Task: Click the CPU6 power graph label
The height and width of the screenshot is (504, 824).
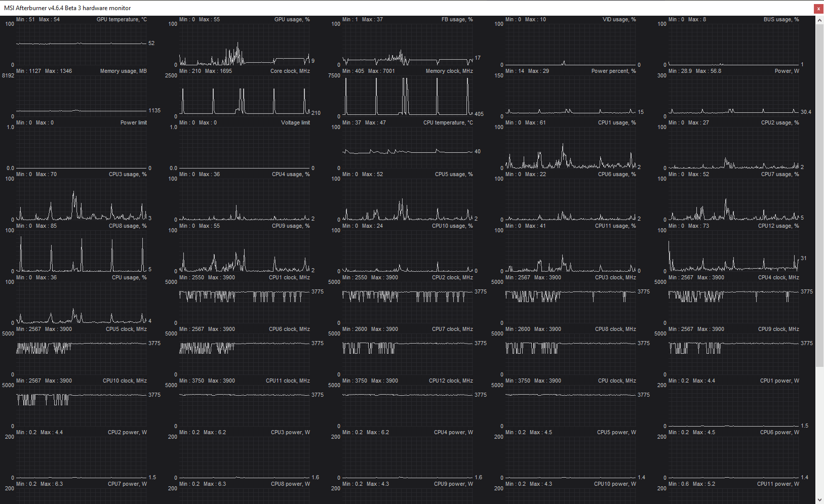Action: coord(779,432)
